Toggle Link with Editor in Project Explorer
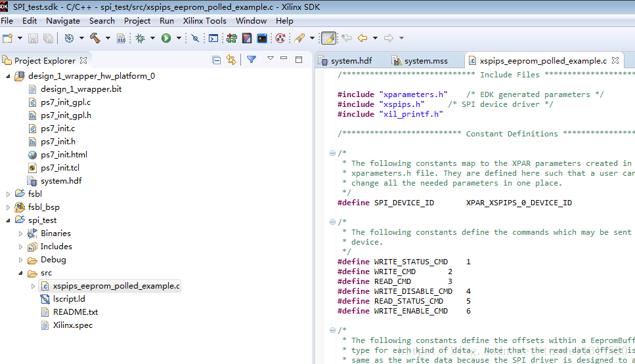The width and height of the screenshot is (635, 364). tap(231, 60)
